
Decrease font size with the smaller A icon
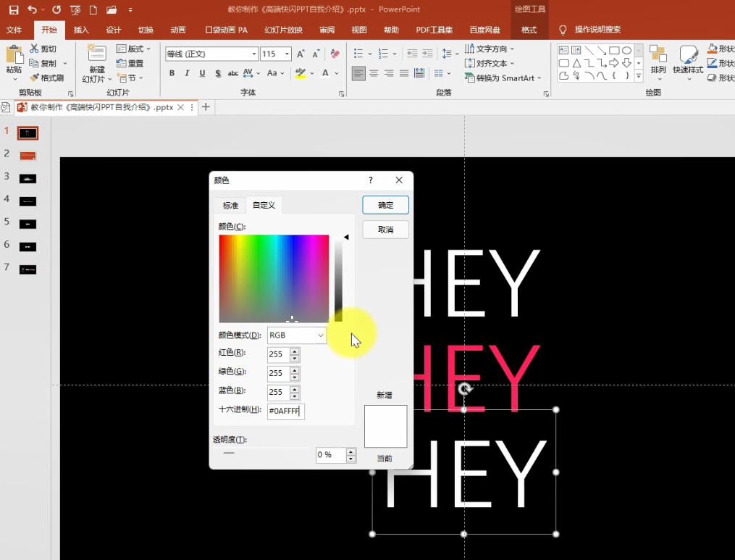tap(316, 54)
